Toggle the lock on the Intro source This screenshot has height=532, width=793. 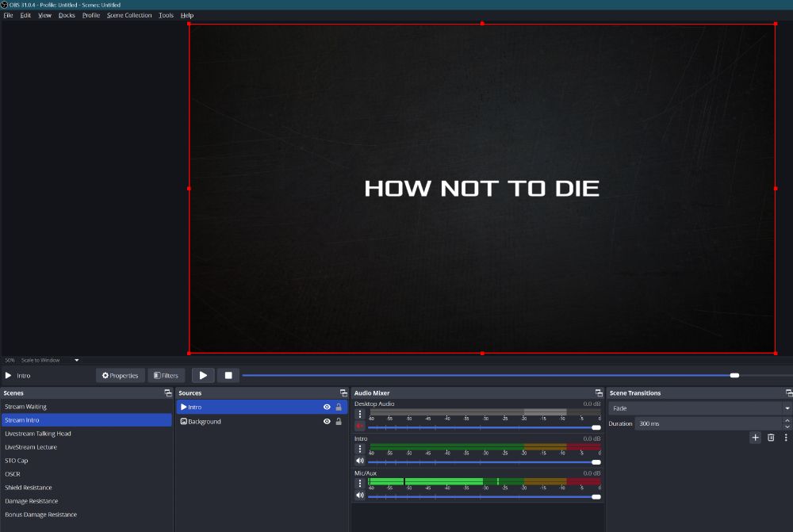coord(339,407)
